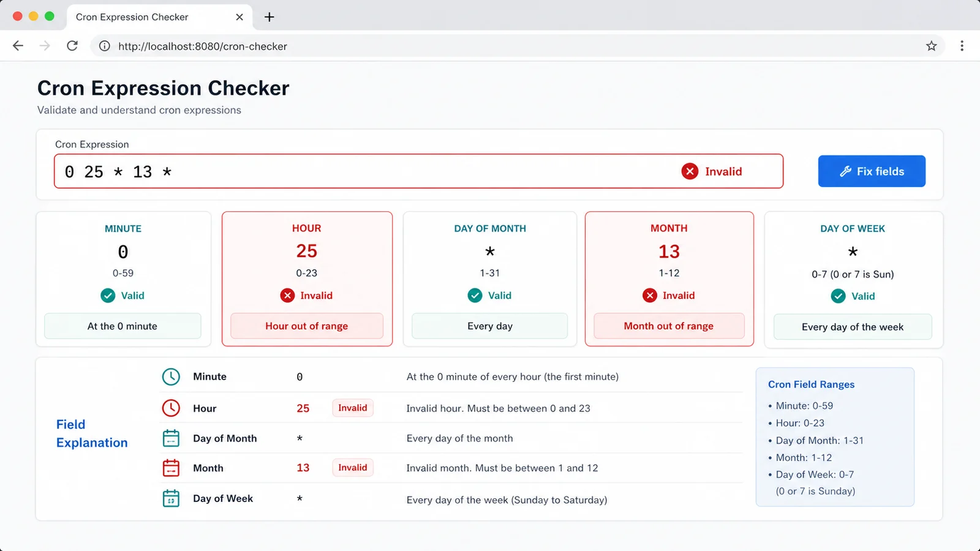980x551 pixels.
Task: Click the red X icon in Month card
Action: click(x=650, y=296)
